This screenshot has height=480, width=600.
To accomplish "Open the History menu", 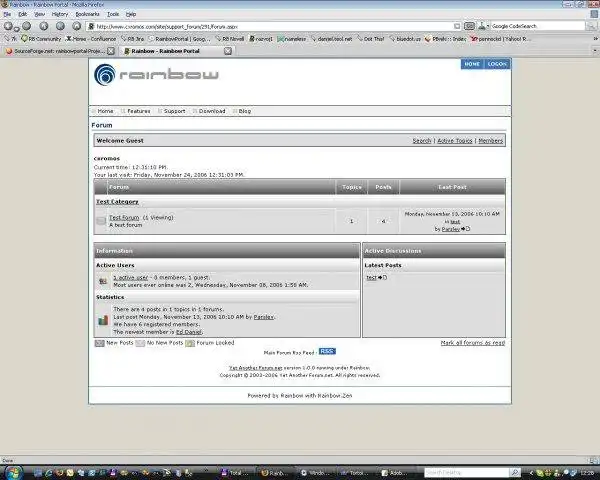I will 60,14.
